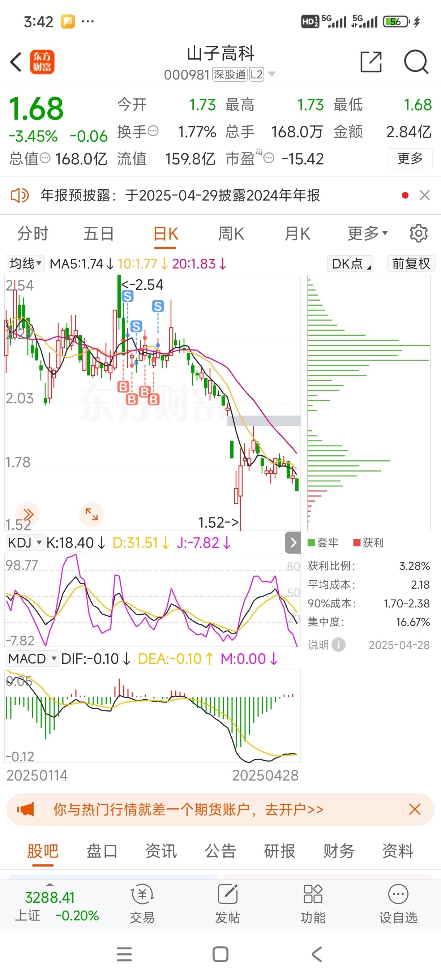
Task: Tap the 90%成本 1.70-2.38 value
Action: pos(406,603)
